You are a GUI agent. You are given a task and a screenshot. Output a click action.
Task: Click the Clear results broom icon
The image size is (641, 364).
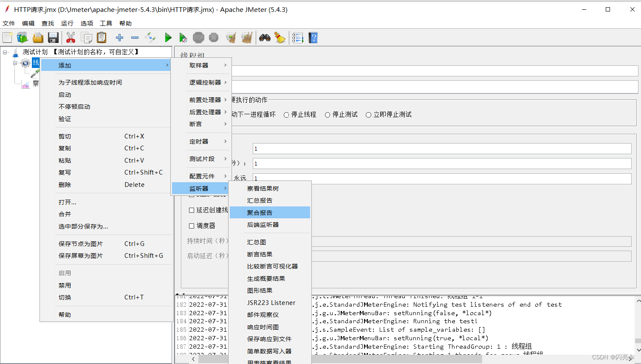[x=231, y=38]
